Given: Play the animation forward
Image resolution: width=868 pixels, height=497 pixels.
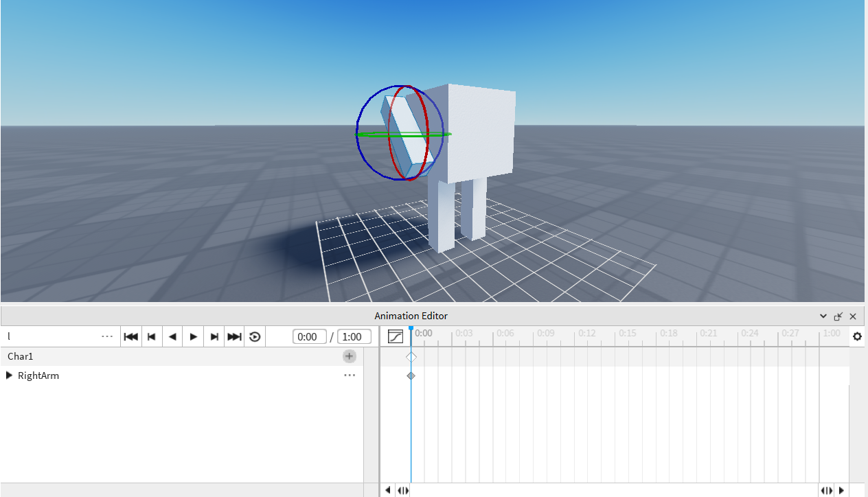Looking at the screenshot, I should coord(194,336).
